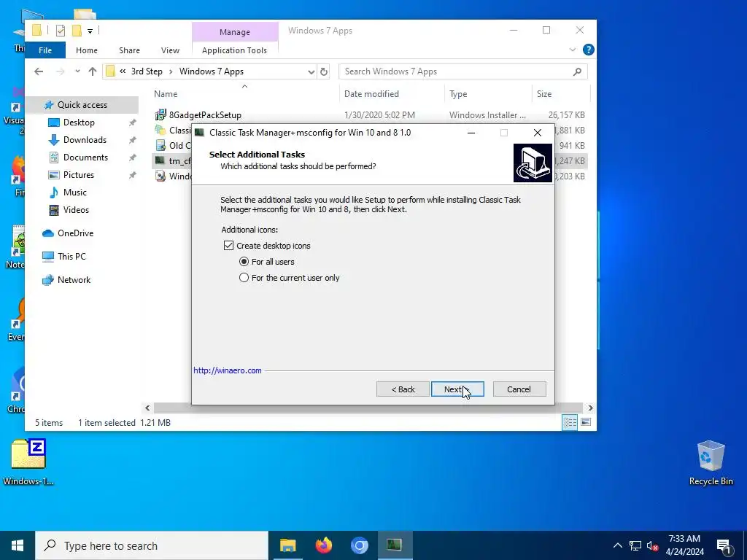Open View tab in Explorer ribbon
This screenshot has width=747, height=560.
click(x=170, y=50)
